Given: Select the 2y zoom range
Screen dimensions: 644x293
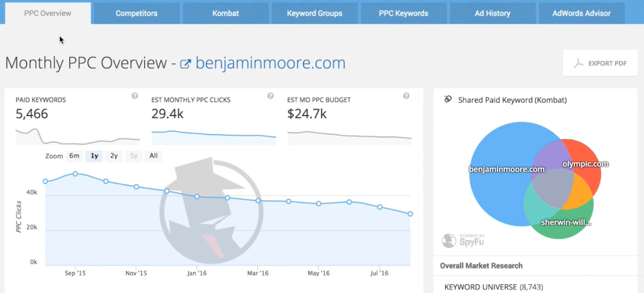Looking at the screenshot, I should [114, 156].
